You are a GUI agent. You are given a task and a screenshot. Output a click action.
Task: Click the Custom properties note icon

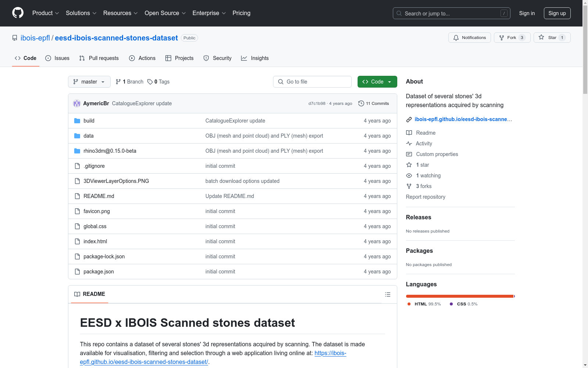point(409,154)
